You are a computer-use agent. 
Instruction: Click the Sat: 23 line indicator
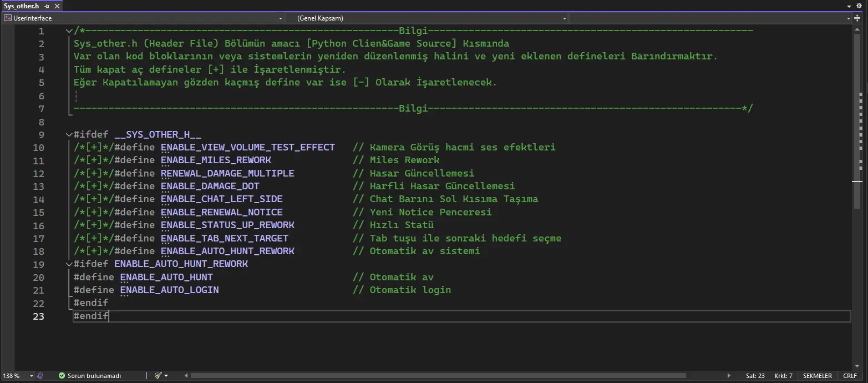coord(755,376)
